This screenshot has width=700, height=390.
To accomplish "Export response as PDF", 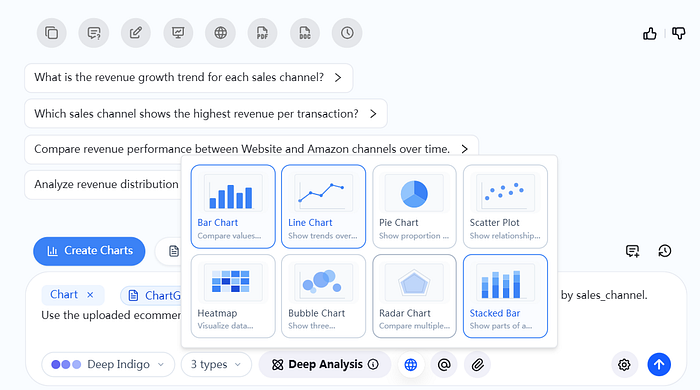I will (x=262, y=33).
